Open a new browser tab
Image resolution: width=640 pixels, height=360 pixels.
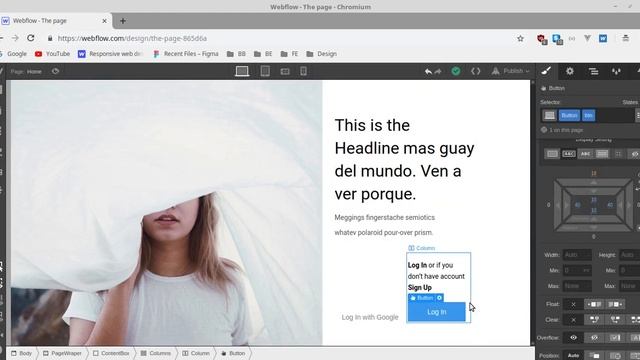123,21
